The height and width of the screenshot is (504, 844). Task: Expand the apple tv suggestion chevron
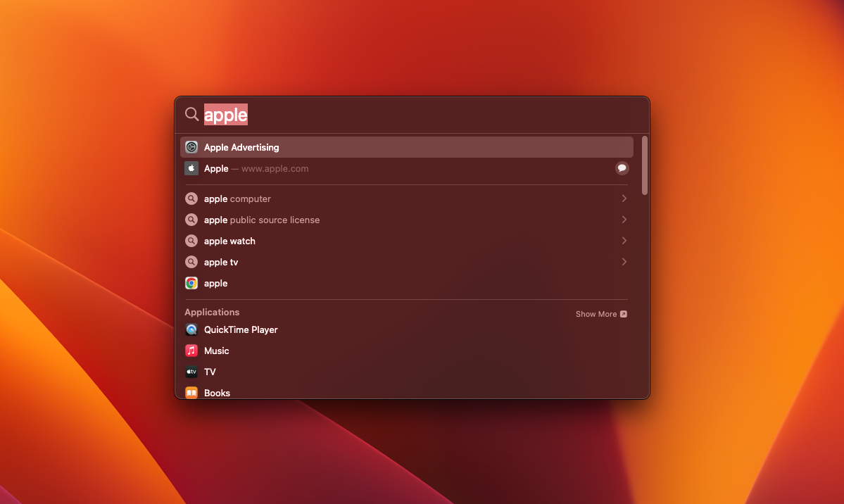coord(624,261)
